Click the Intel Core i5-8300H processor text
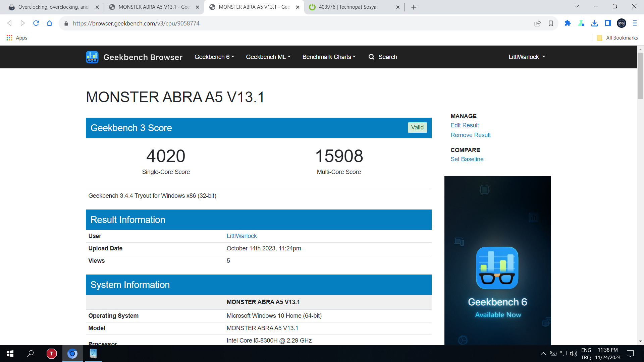644x362 pixels. [x=269, y=341]
